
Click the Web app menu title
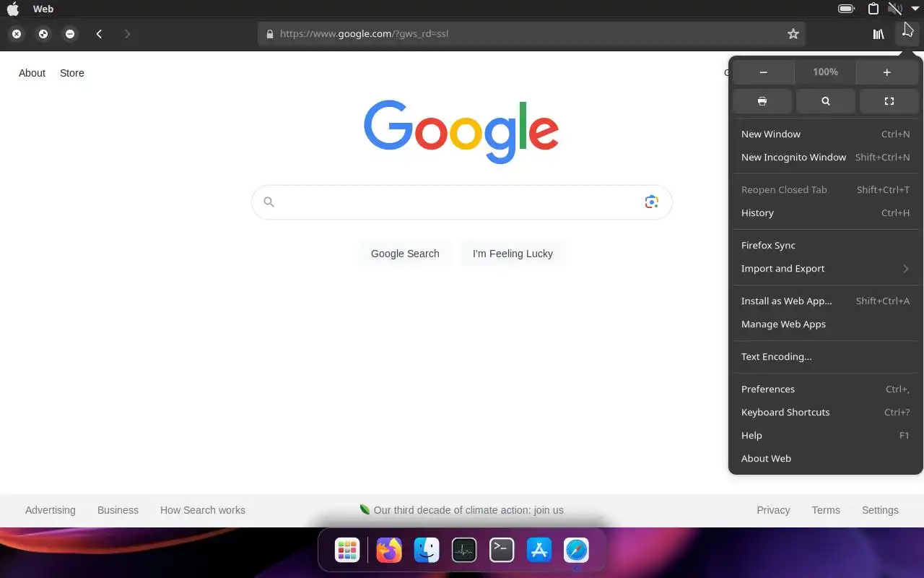coord(43,9)
